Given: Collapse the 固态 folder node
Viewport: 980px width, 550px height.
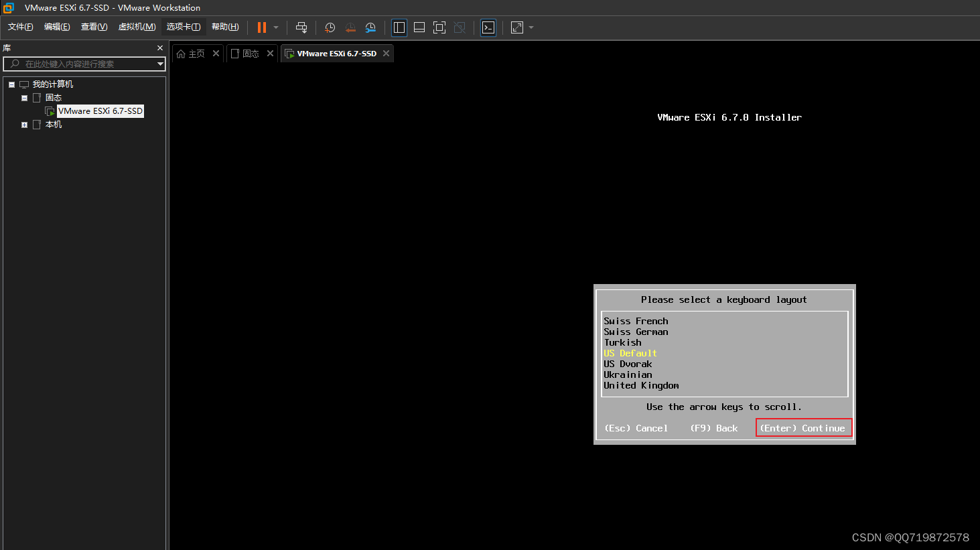Looking at the screenshot, I should (x=25, y=98).
